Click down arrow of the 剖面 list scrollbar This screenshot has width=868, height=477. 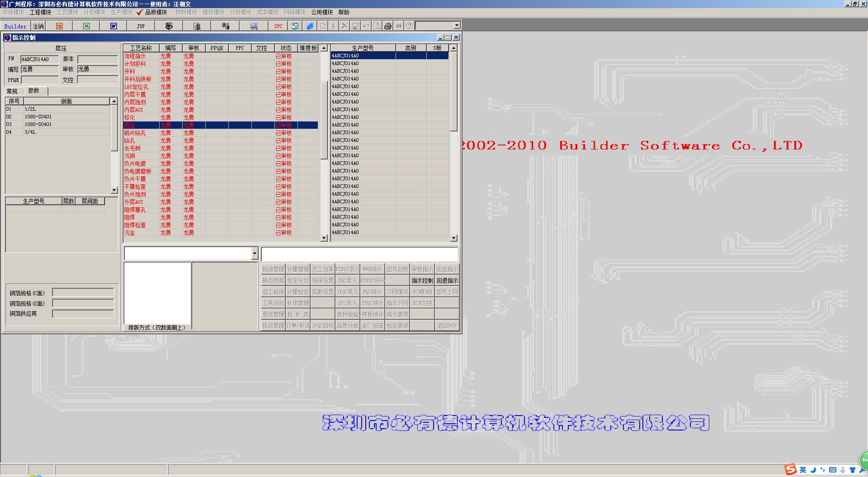[x=114, y=190]
